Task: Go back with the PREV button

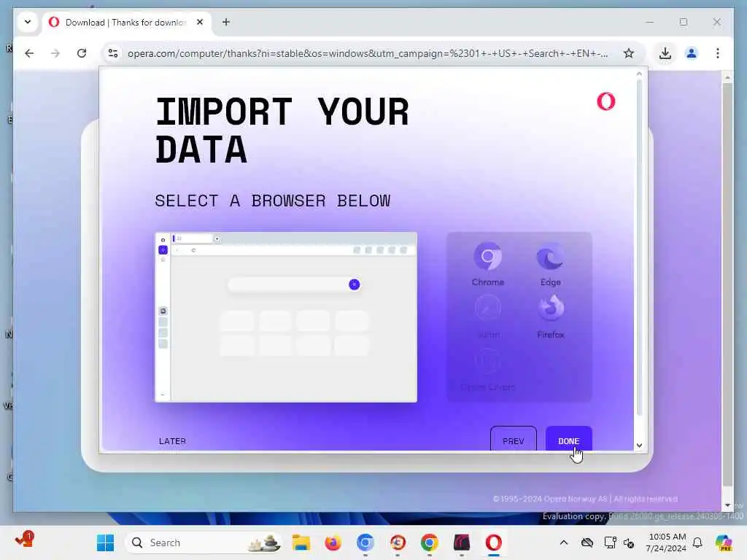Action: pos(513,440)
